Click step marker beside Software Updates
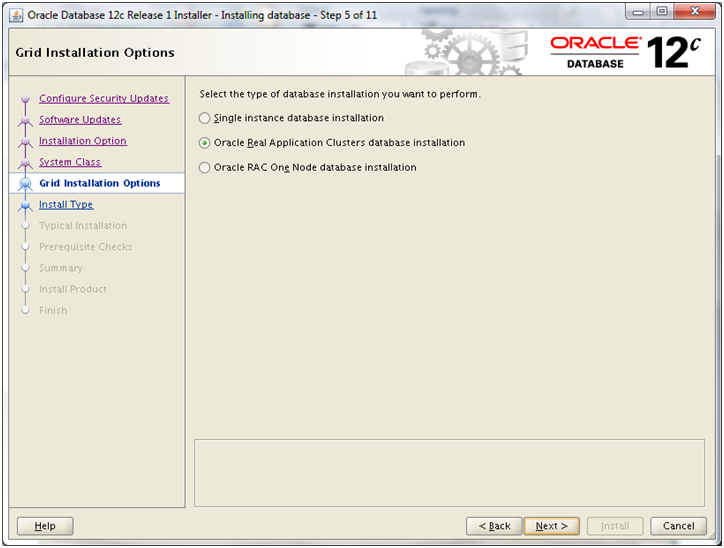The image size is (724, 548). (x=25, y=120)
